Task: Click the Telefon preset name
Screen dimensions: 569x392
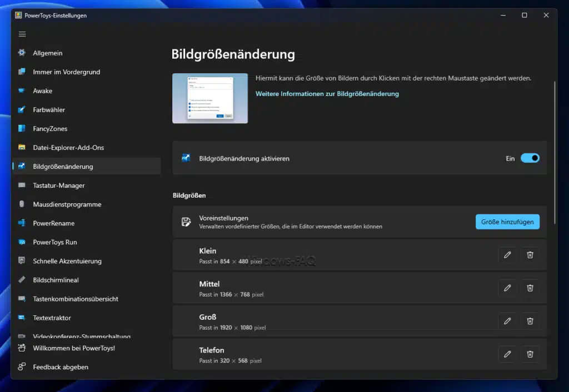Action: [212, 350]
